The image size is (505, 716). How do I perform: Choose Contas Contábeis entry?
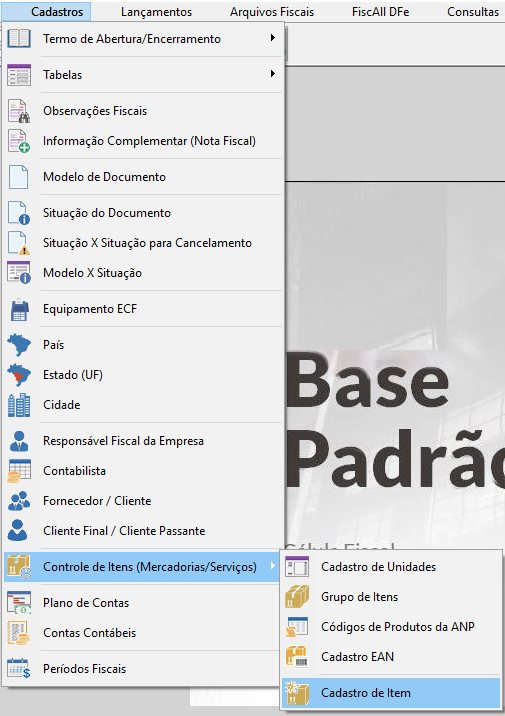click(x=143, y=633)
